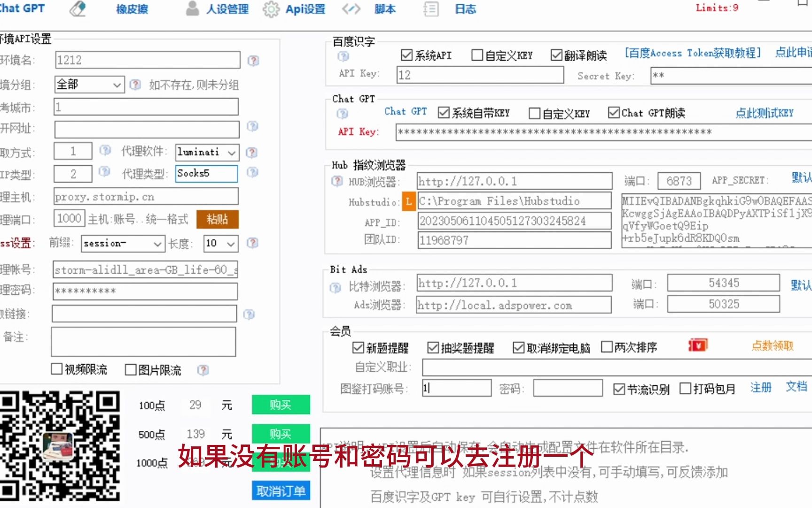
Task: Click the 注册 register link
Action: coord(761,387)
